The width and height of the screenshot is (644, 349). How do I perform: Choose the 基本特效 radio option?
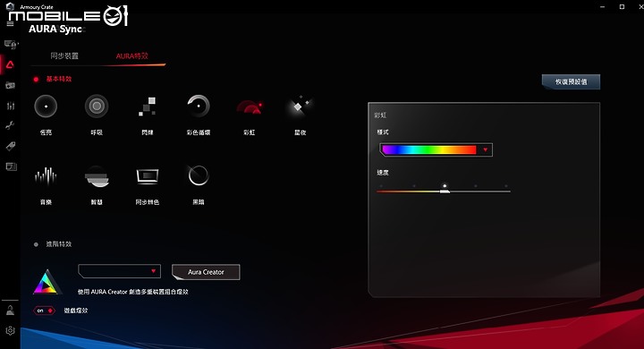tap(36, 79)
